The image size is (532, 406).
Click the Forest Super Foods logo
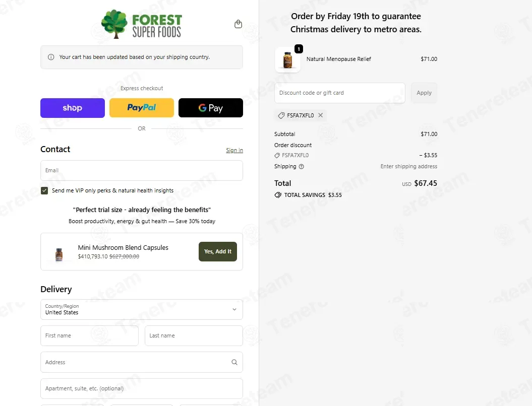coord(142,24)
